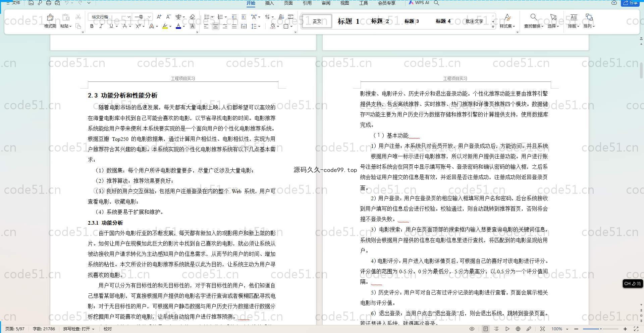Expand the bullet list dropdown arrow
This screenshot has width=644, height=333.
coord(212,17)
